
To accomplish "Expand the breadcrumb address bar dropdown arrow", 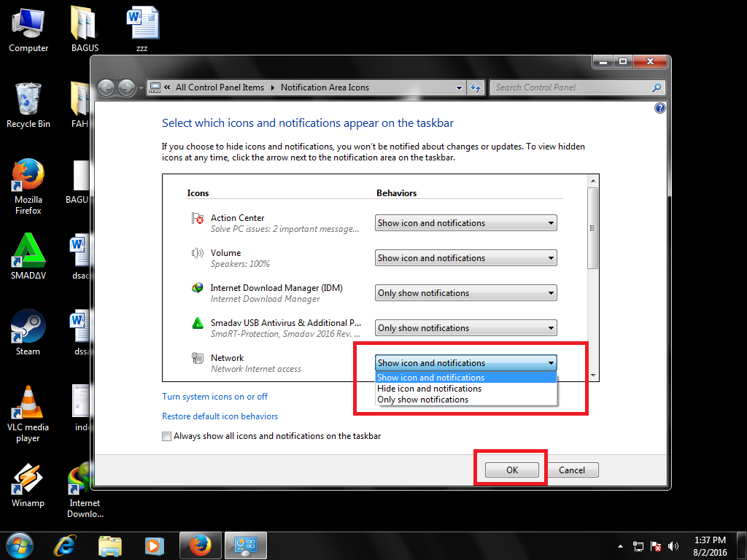I will pyautogui.click(x=459, y=87).
